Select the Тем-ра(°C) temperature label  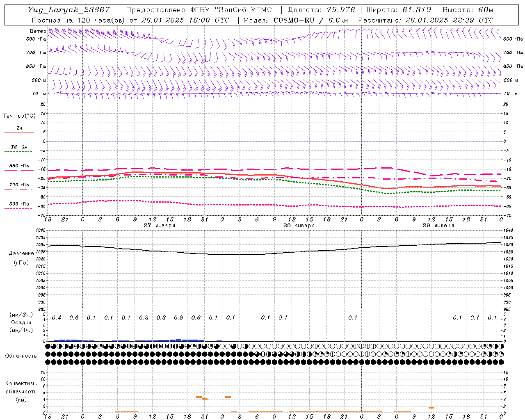coord(19,116)
